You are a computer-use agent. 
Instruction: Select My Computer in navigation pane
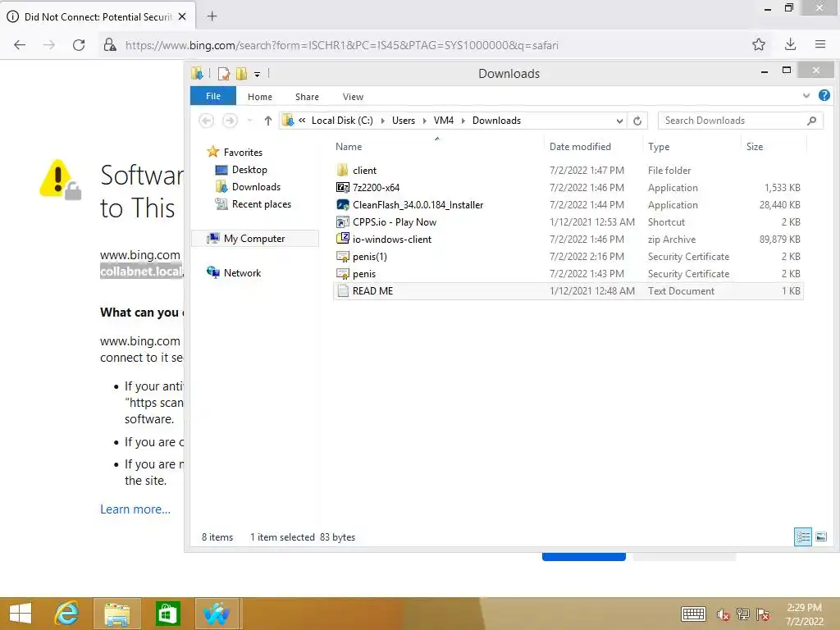tap(254, 239)
